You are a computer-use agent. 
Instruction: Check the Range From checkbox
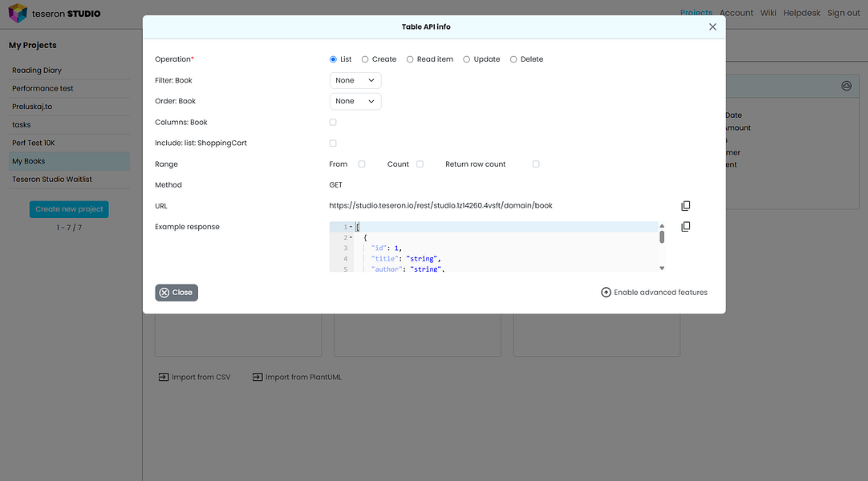pos(362,164)
